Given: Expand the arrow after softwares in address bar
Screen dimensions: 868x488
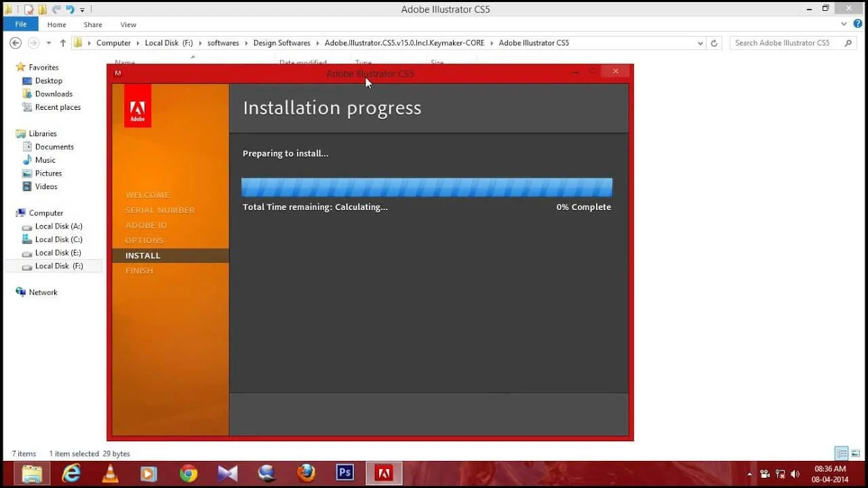Looking at the screenshot, I should pos(246,43).
